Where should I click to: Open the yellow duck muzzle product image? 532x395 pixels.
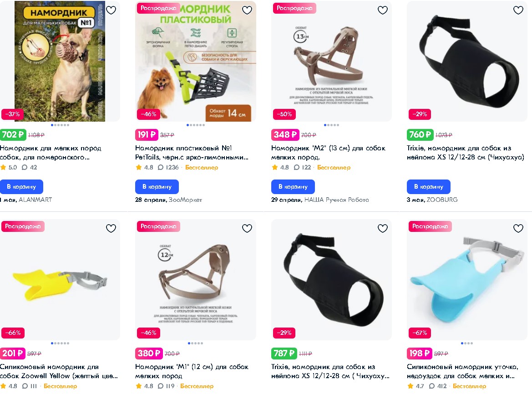click(60, 280)
